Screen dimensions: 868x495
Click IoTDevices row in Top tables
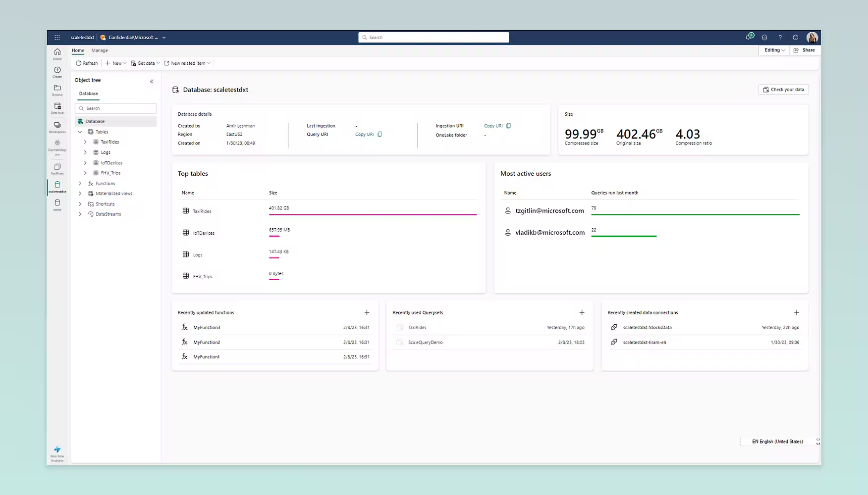click(x=328, y=233)
